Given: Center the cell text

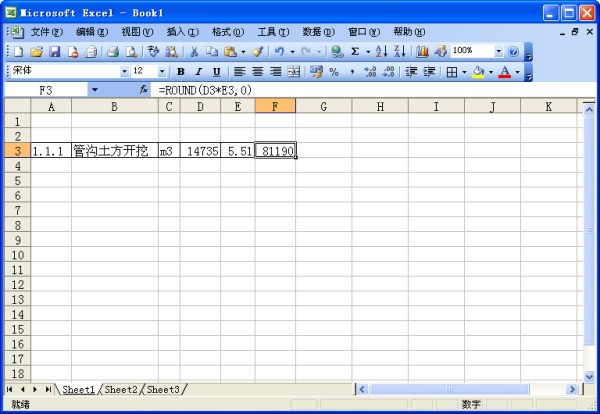Looking at the screenshot, I should click(258, 72).
